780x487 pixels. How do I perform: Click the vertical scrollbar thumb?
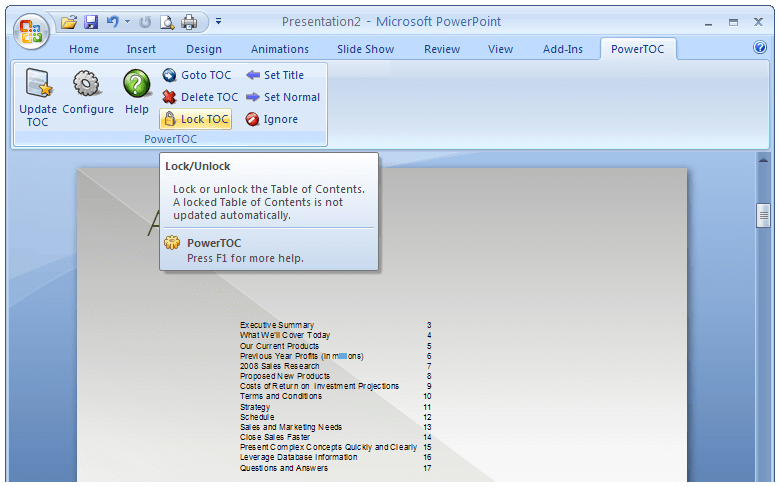tap(763, 215)
